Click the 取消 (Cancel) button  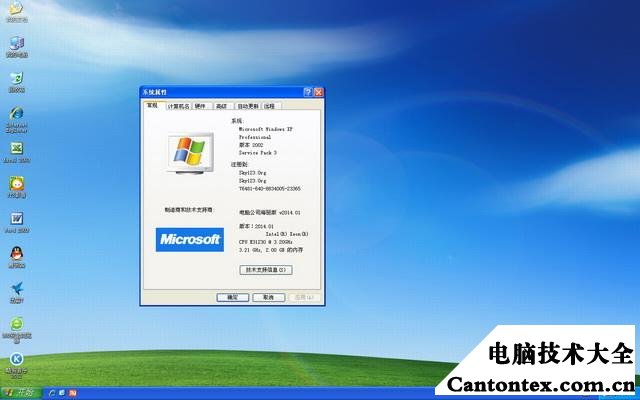coord(269,298)
